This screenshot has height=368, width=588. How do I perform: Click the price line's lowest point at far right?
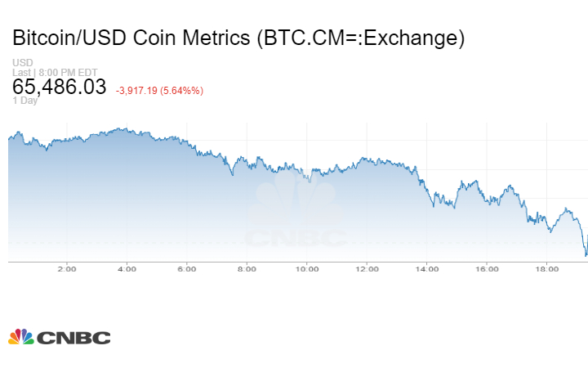(x=586, y=254)
